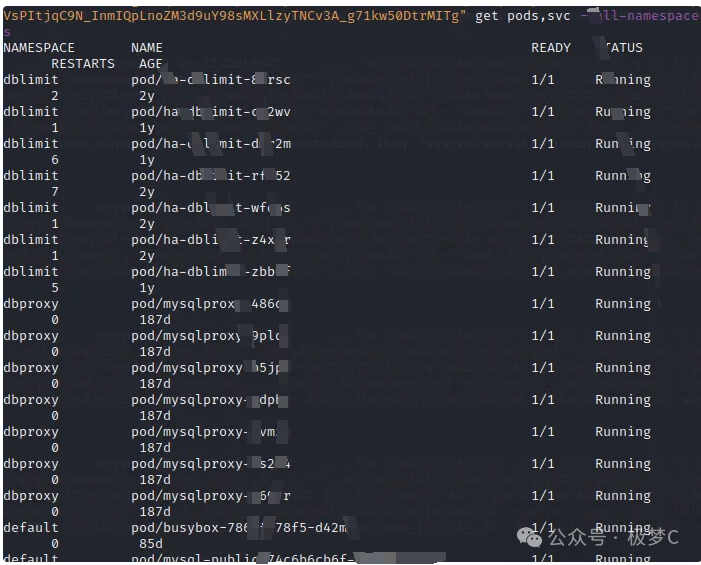Click Running status in the mysqlproxy b5jp row
701x565 pixels.
(x=623, y=368)
